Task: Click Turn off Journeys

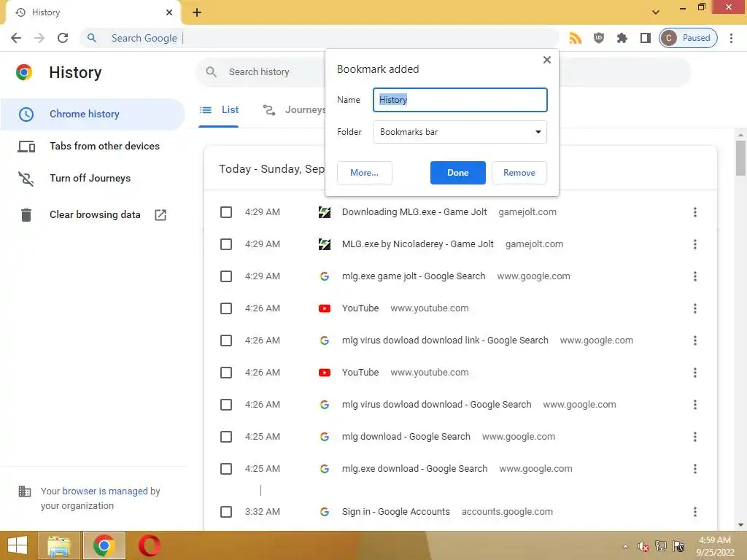Action: [x=93, y=178]
